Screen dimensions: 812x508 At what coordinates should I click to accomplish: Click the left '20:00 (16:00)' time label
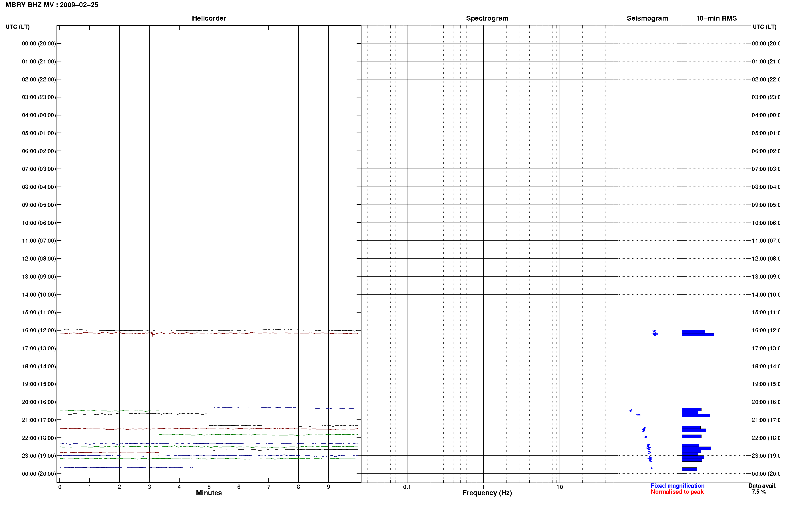pyautogui.click(x=39, y=402)
